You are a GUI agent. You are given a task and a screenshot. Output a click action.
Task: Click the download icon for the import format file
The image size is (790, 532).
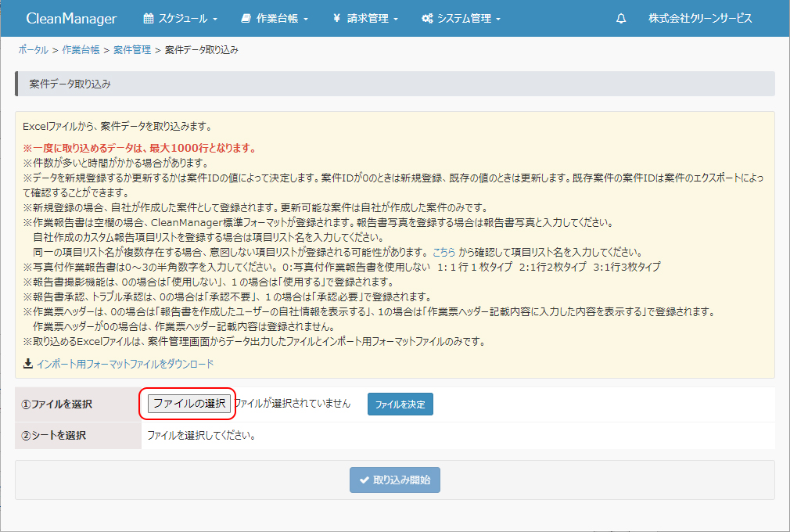28,364
